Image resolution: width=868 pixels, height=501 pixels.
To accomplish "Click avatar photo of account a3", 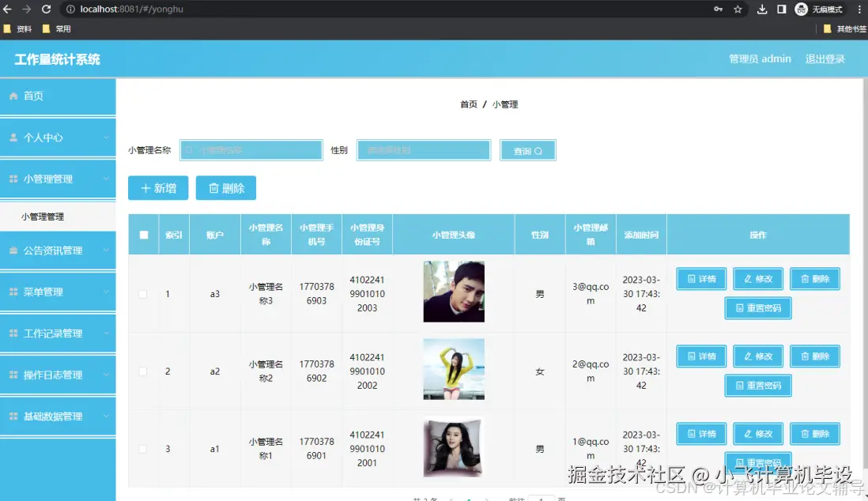I will click(x=454, y=292).
